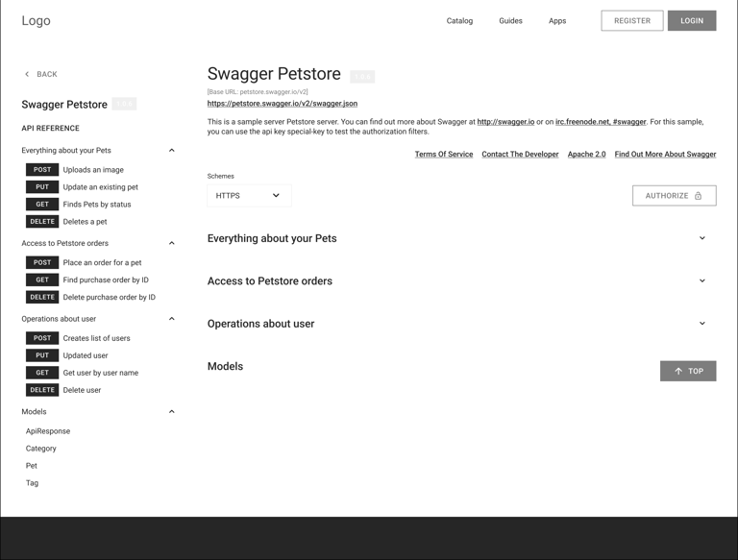Click the REGISTER button
738x560 pixels.
(x=632, y=21)
